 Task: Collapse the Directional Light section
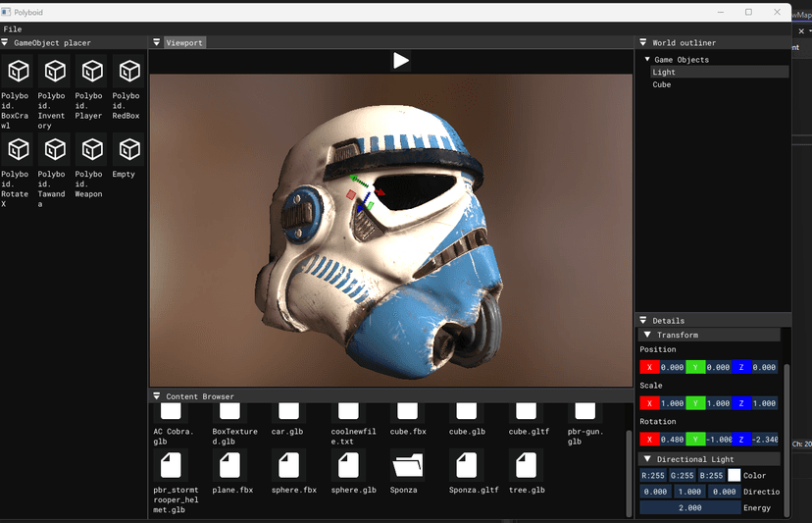click(x=647, y=459)
